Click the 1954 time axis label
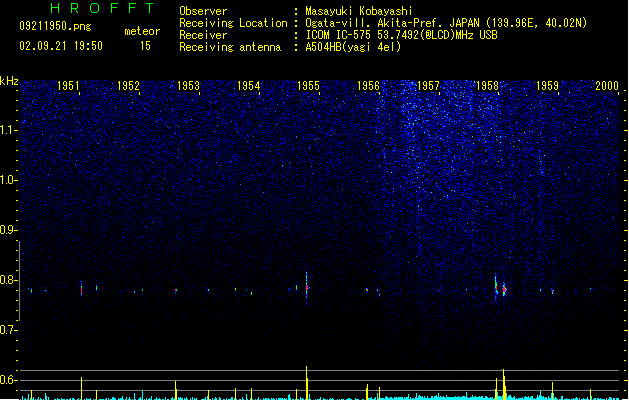The height and width of the screenshot is (400, 629). pos(248,85)
